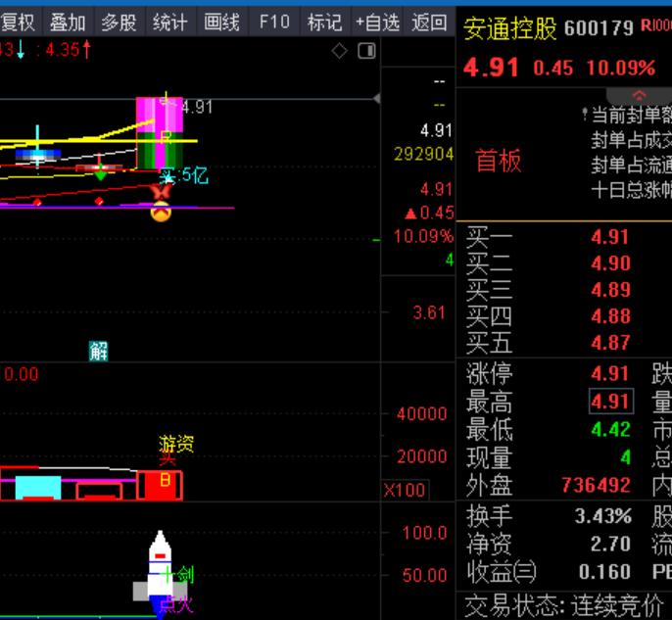Click the green down arrow marker

point(100,174)
